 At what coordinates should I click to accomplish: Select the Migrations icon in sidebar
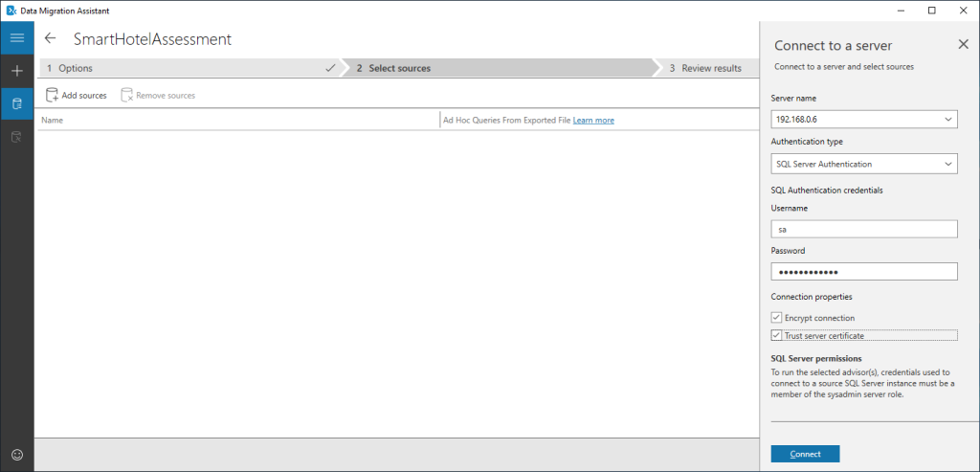[x=17, y=136]
